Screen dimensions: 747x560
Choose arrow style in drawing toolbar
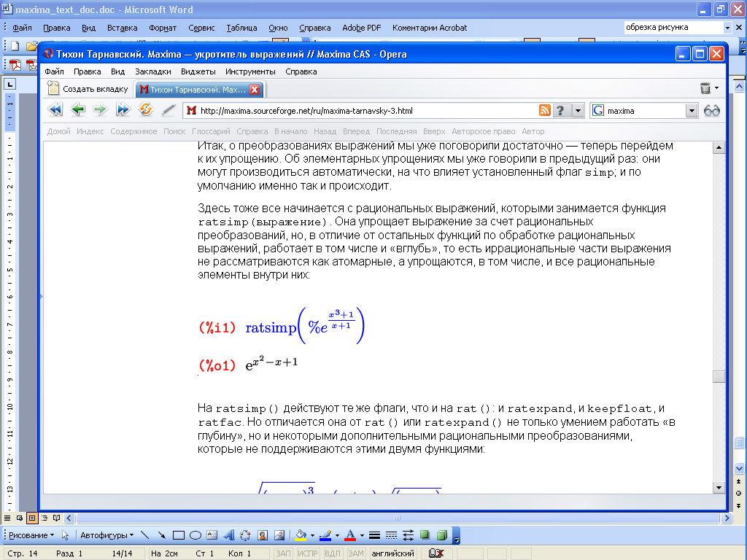point(408,535)
